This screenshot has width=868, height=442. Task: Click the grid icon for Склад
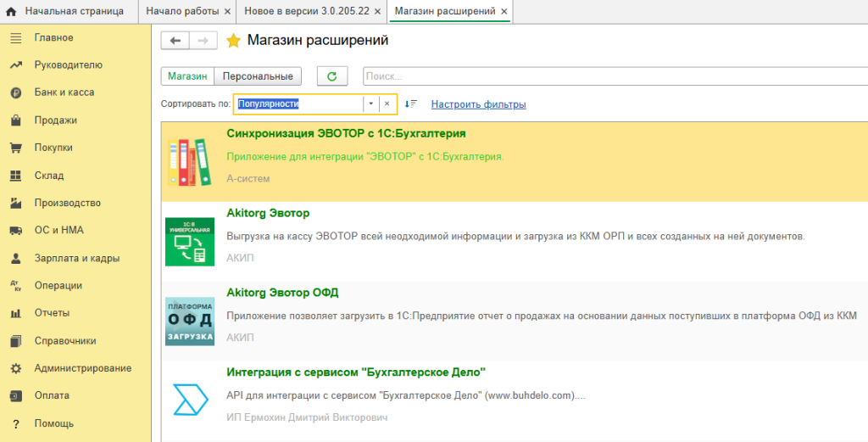(15, 176)
